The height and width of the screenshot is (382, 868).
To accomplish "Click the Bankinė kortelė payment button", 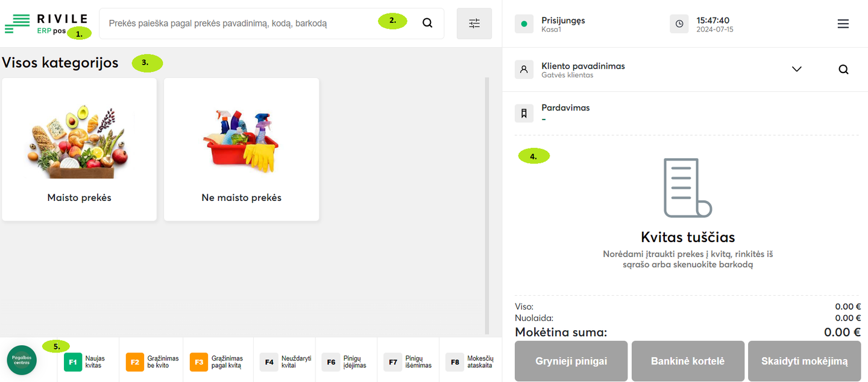I will (688, 361).
